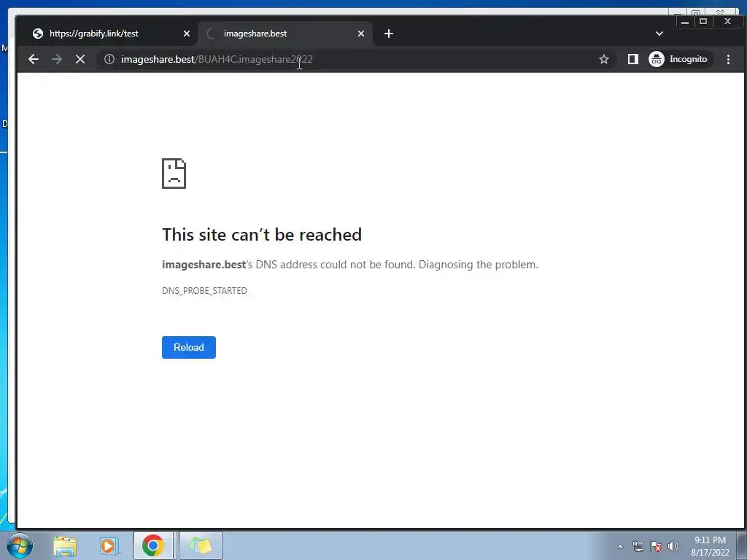This screenshot has width=747, height=560.
Task: Open the clock showing 9:11 PM
Action: (x=710, y=546)
